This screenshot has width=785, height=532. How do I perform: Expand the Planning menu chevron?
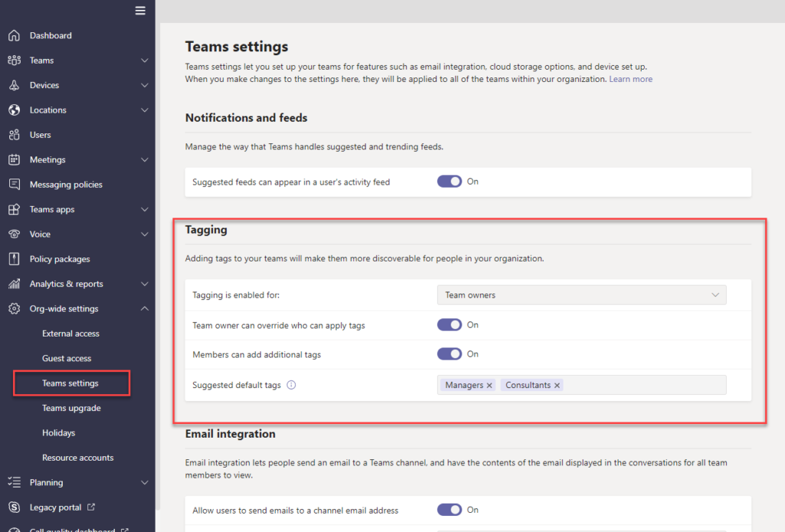point(145,482)
